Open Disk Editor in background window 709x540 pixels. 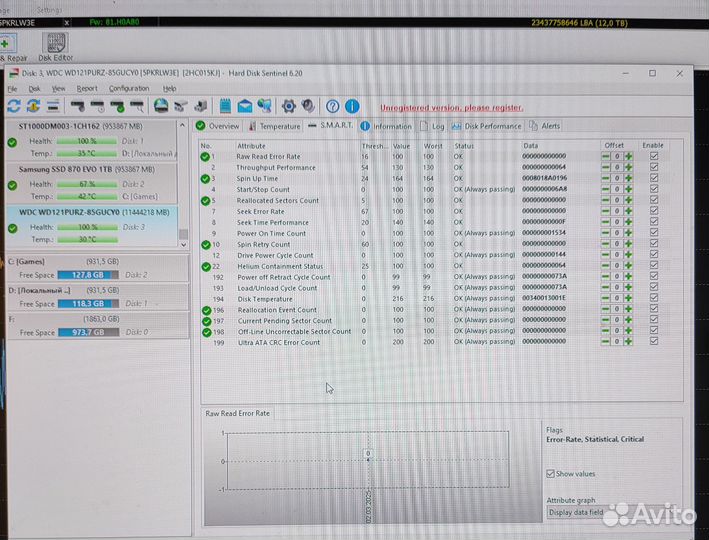55,47
